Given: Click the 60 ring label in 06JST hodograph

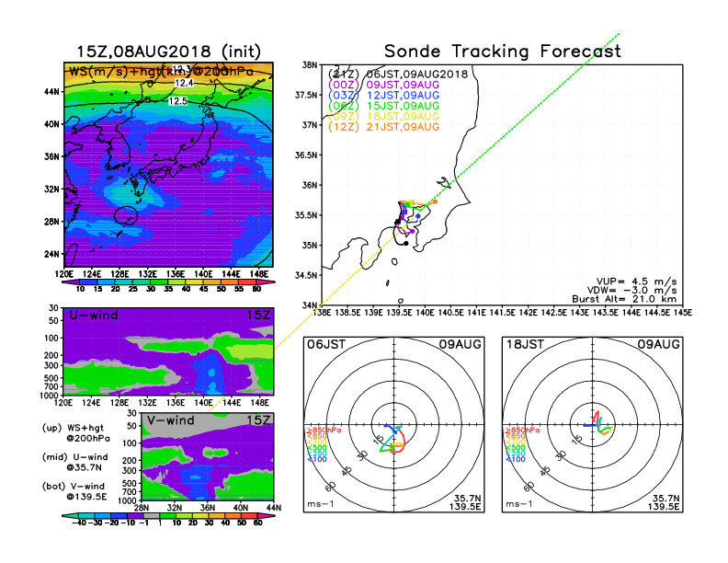Looking at the screenshot, I should [331, 487].
